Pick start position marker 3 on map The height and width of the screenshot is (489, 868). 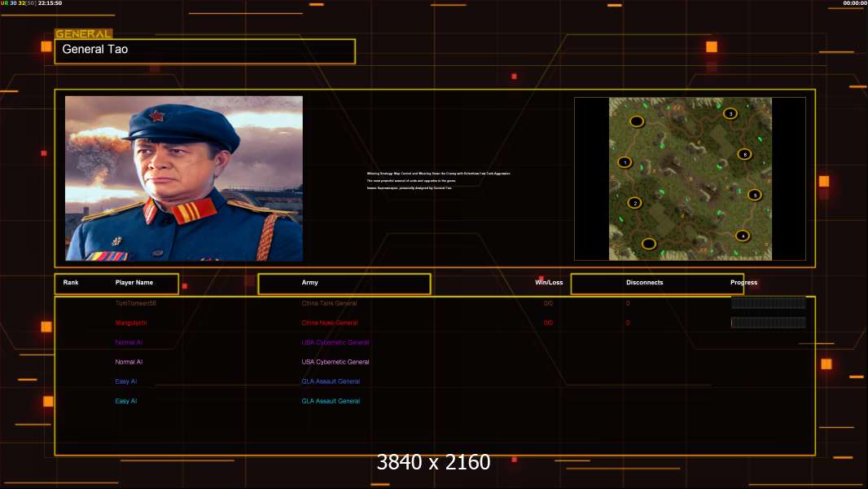[x=730, y=113]
